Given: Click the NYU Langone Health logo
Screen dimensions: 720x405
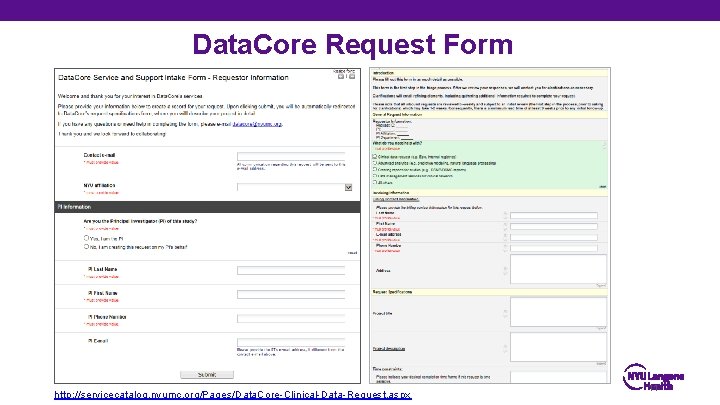Looking at the screenshot, I should point(653,377).
